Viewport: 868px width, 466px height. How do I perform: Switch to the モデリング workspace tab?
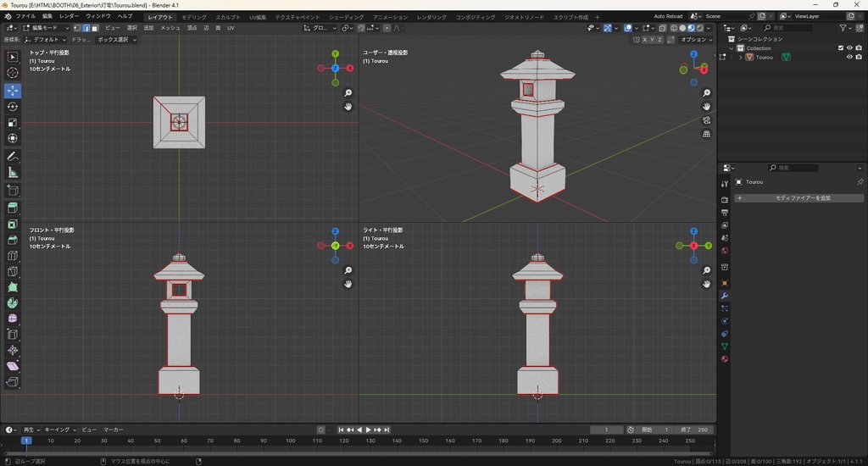194,17
